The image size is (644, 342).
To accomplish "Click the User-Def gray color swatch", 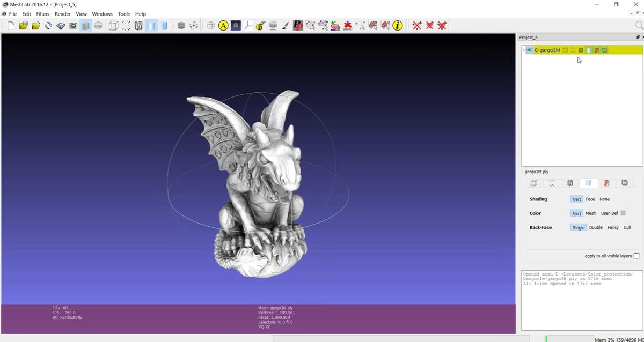I will point(623,213).
